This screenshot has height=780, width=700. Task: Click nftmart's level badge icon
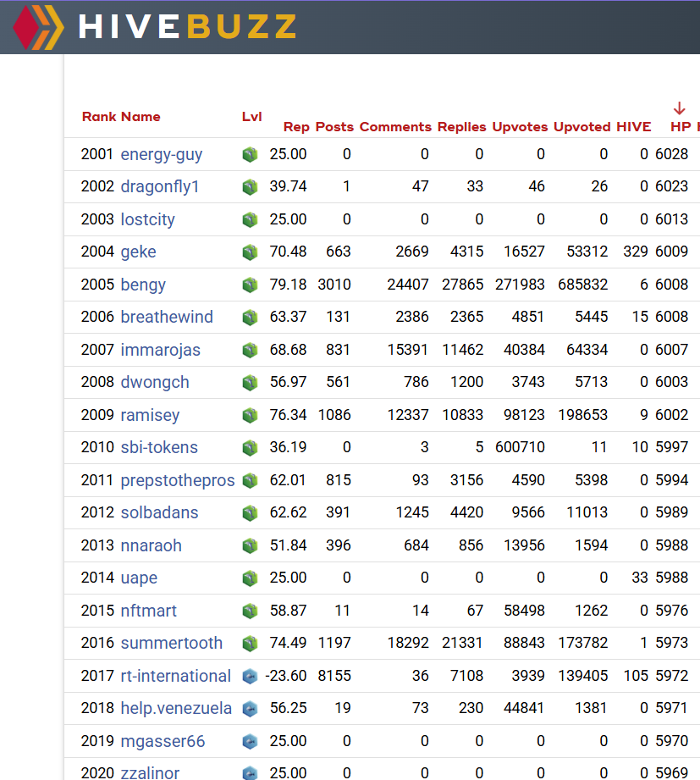tap(250, 611)
